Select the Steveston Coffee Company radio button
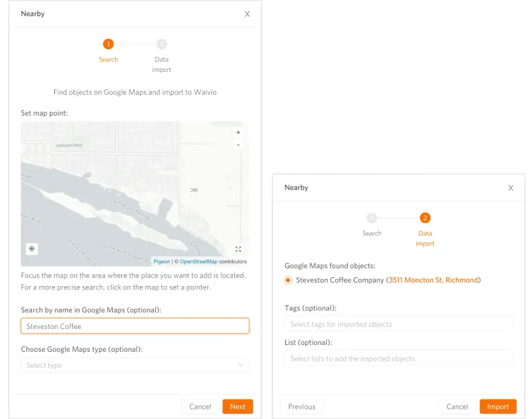 288,280
